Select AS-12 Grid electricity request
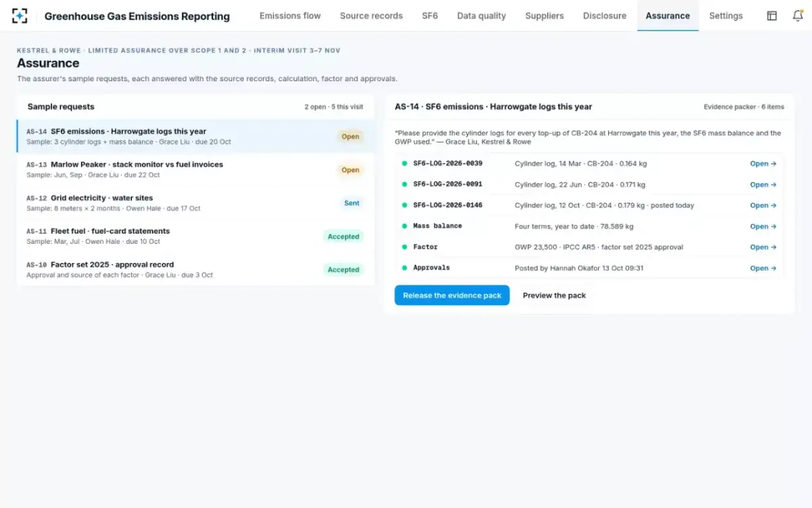Image resolution: width=812 pixels, height=508 pixels. pos(196,203)
